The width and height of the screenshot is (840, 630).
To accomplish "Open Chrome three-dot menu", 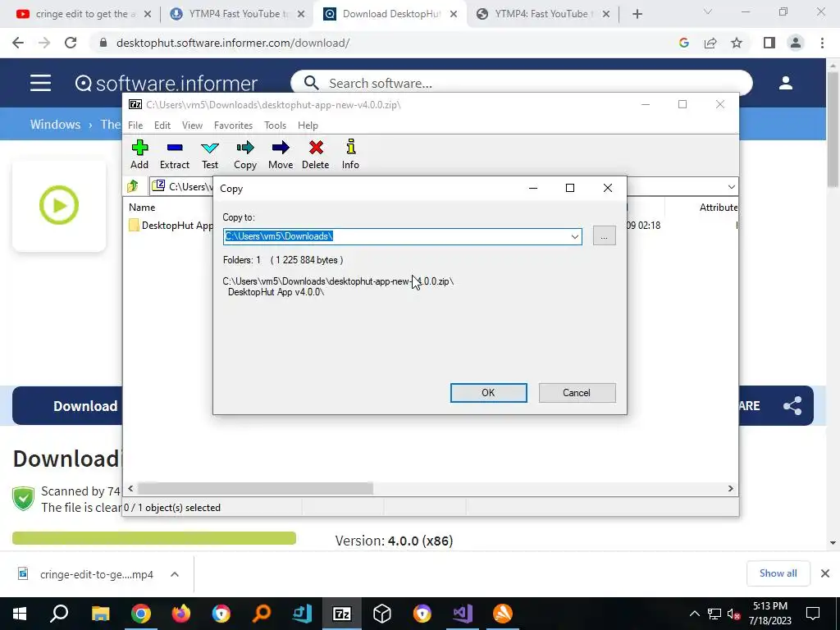I will [x=822, y=43].
